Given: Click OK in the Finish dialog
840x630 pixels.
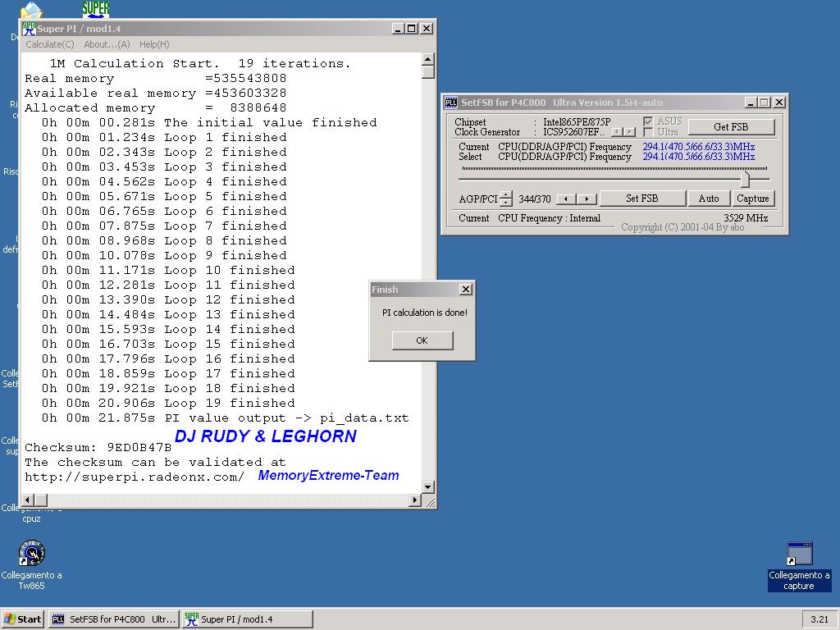Looking at the screenshot, I should (422, 340).
